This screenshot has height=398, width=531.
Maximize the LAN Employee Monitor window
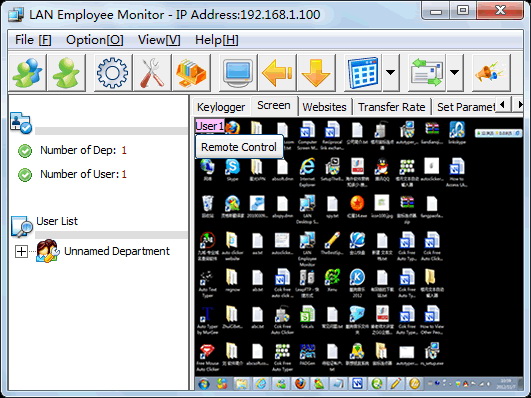(463, 11)
